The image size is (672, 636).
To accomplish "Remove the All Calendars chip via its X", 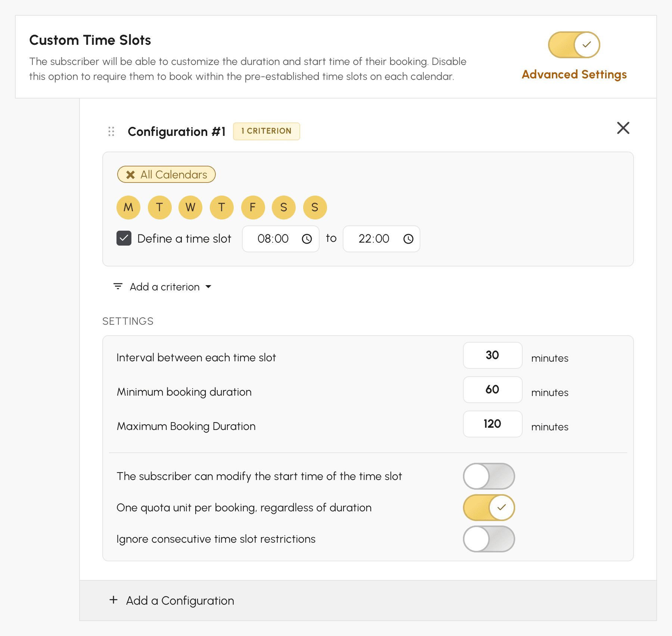I will tap(130, 175).
